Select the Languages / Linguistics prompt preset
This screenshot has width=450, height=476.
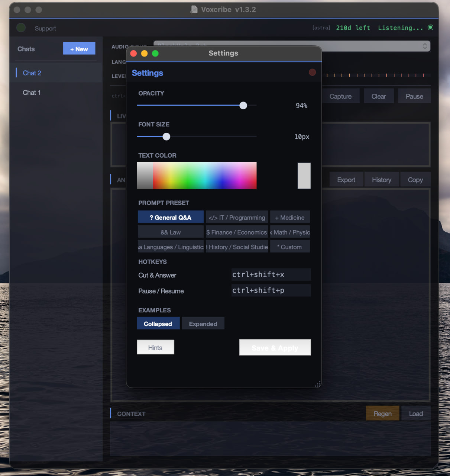click(x=171, y=247)
